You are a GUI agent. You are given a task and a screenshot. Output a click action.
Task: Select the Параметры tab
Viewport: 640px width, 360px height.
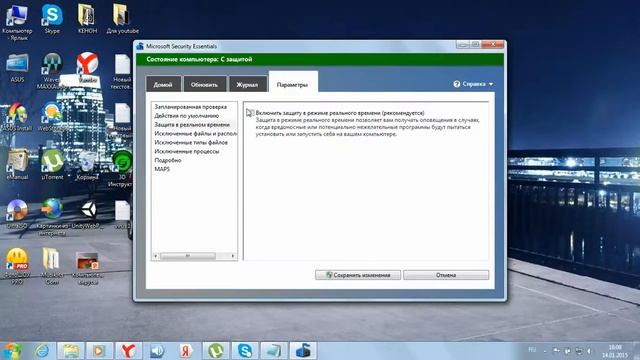(293, 84)
